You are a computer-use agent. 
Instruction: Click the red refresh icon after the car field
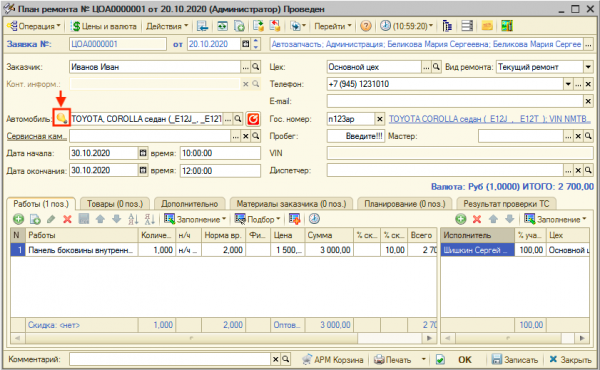point(253,119)
